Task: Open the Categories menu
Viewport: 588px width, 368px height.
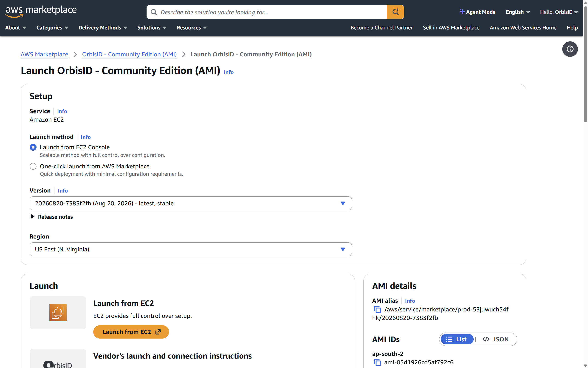Action: [x=52, y=28]
